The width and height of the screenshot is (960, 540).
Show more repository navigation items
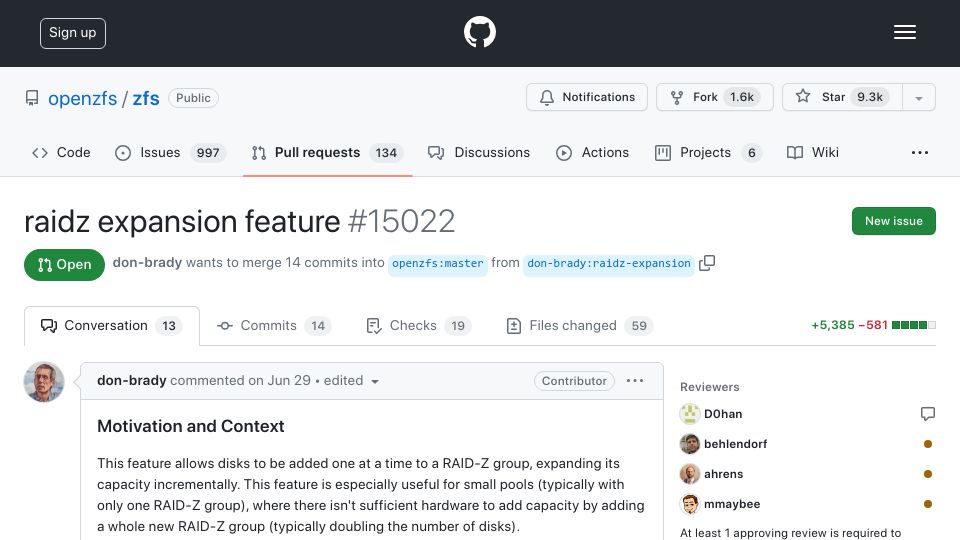[x=920, y=152]
